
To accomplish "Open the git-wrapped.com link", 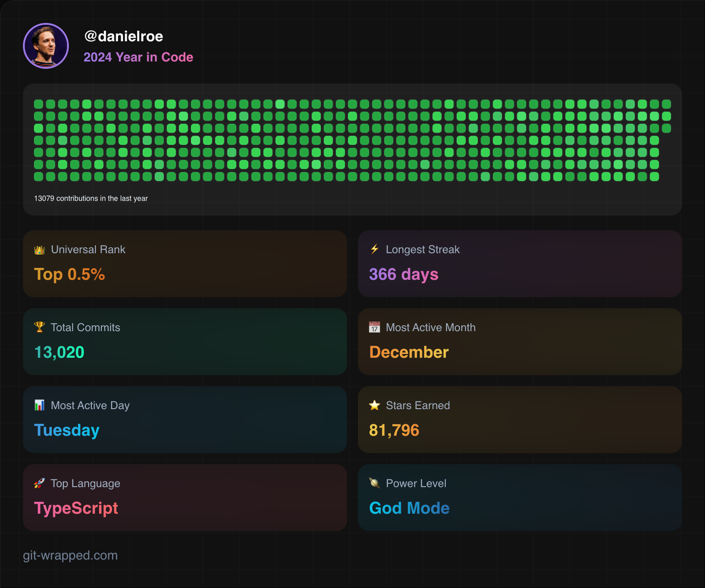I will click(71, 555).
